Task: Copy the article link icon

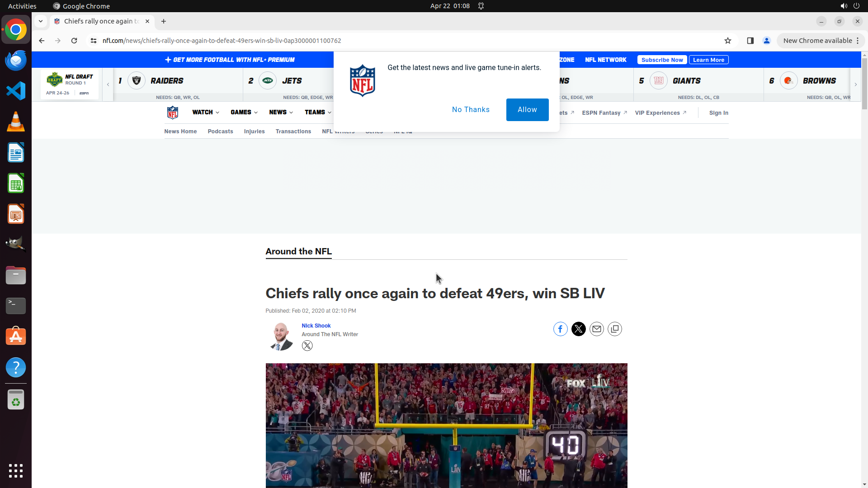Action: tap(614, 329)
